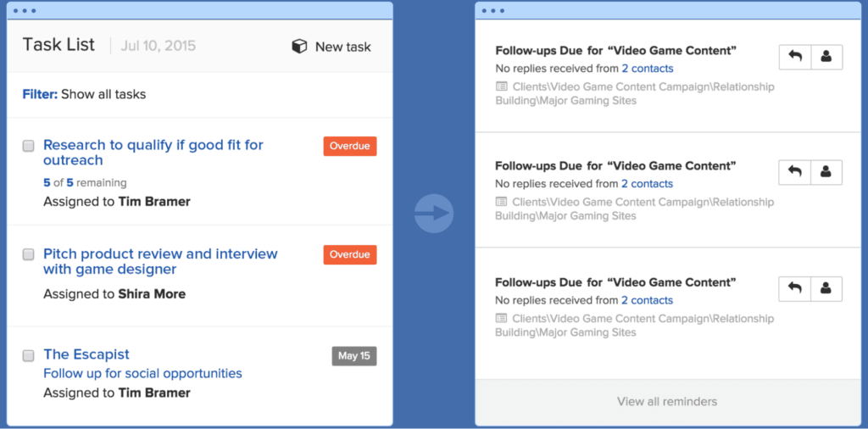The height and width of the screenshot is (429, 868).
Task: Click list icon beside third reminder's Clients path
Action: (501, 318)
